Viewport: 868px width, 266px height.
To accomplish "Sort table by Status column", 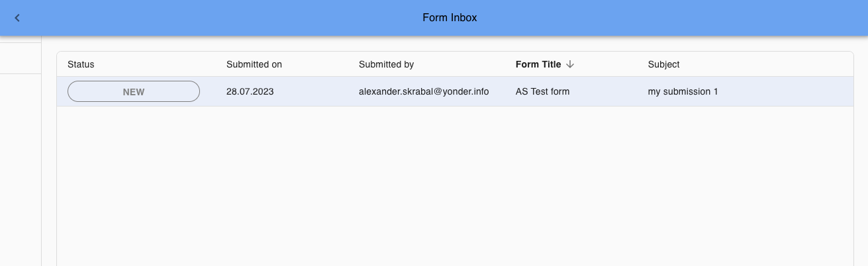I will pos(81,64).
